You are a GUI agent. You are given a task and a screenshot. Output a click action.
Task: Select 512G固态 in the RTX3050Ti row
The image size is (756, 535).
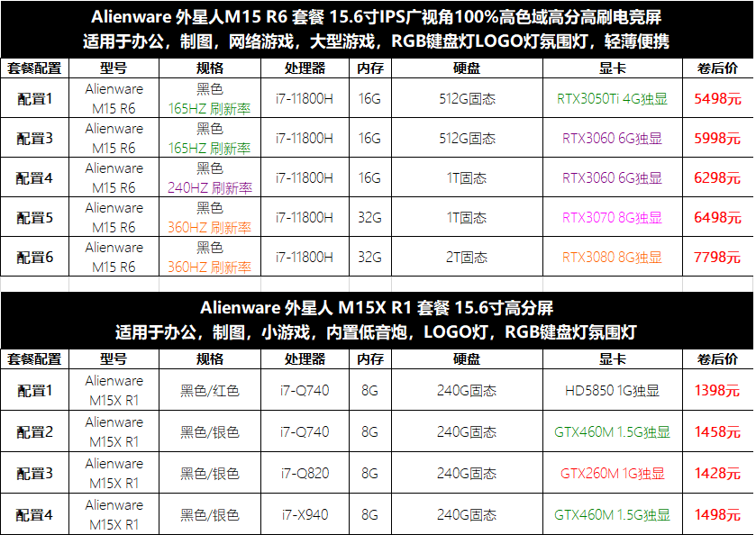click(x=467, y=99)
